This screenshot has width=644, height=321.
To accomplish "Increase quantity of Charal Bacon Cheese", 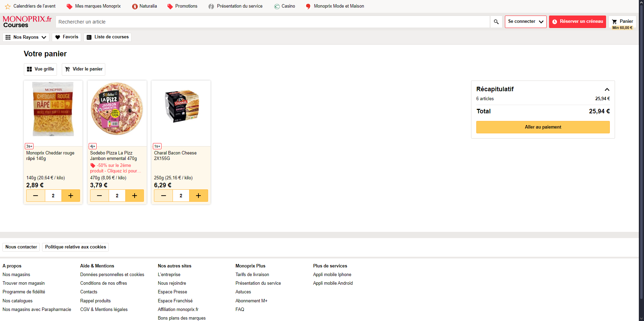I will (x=198, y=196).
